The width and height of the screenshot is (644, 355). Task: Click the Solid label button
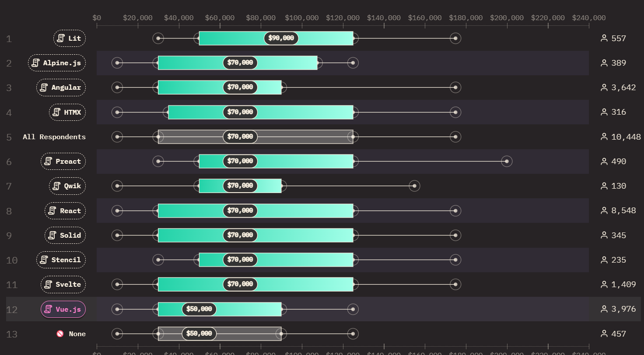tap(65, 235)
